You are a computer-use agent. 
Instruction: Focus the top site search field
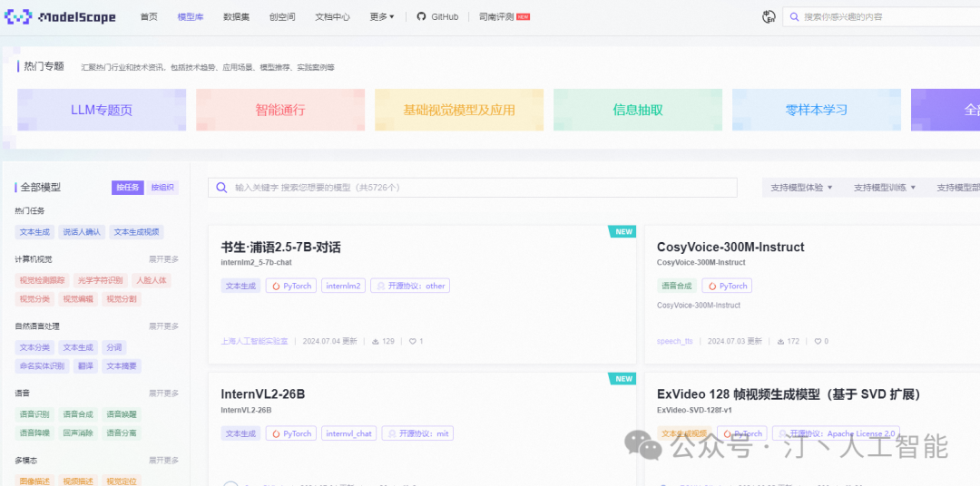click(x=881, y=17)
